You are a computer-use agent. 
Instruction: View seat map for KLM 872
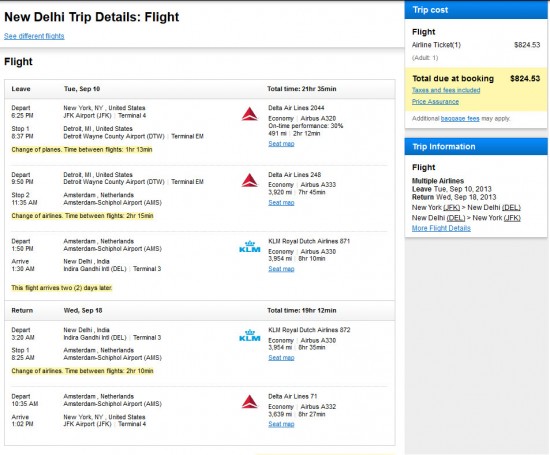pos(281,357)
